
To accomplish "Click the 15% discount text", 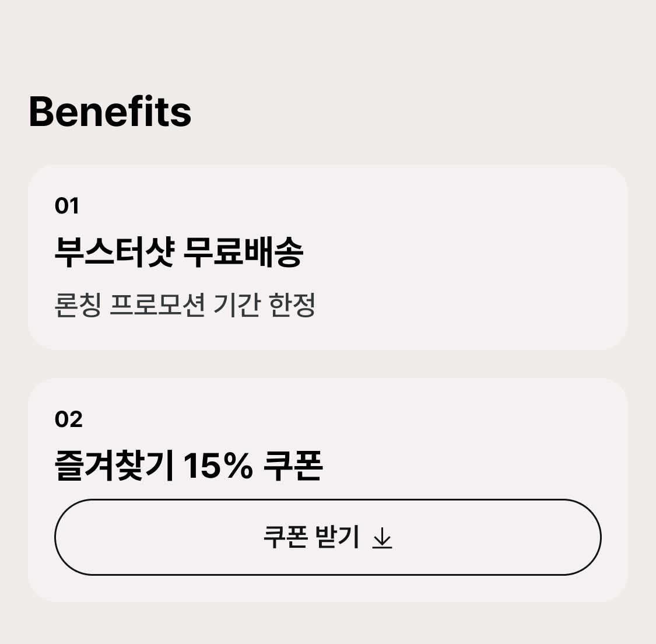I will [218, 466].
